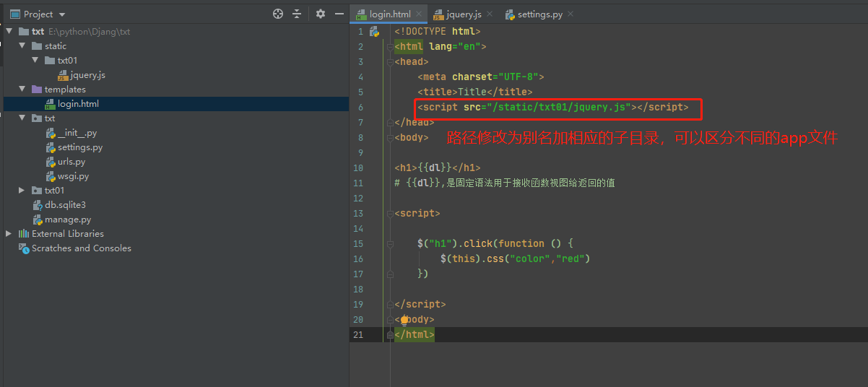Click the DOCTYPE html line
The width and height of the screenshot is (868, 387).
(x=437, y=32)
